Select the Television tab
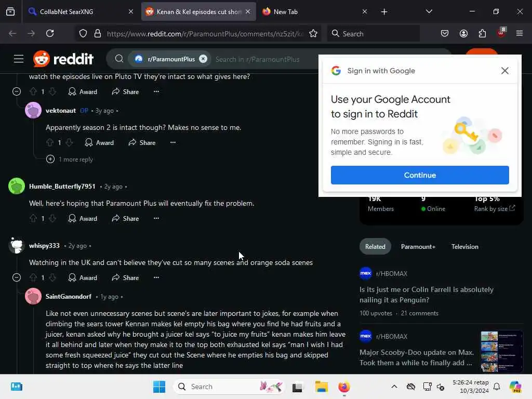 tap(464, 247)
